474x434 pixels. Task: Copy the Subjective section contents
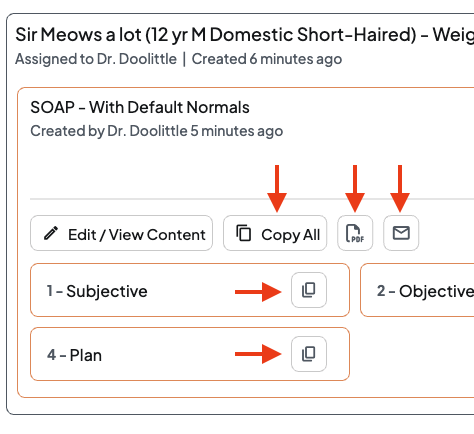pyautogui.click(x=309, y=290)
